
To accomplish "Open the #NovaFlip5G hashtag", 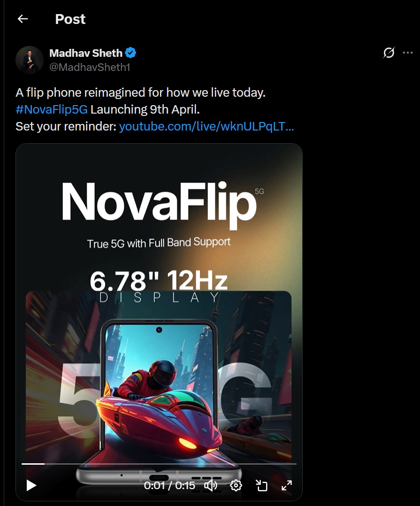I will [52, 109].
